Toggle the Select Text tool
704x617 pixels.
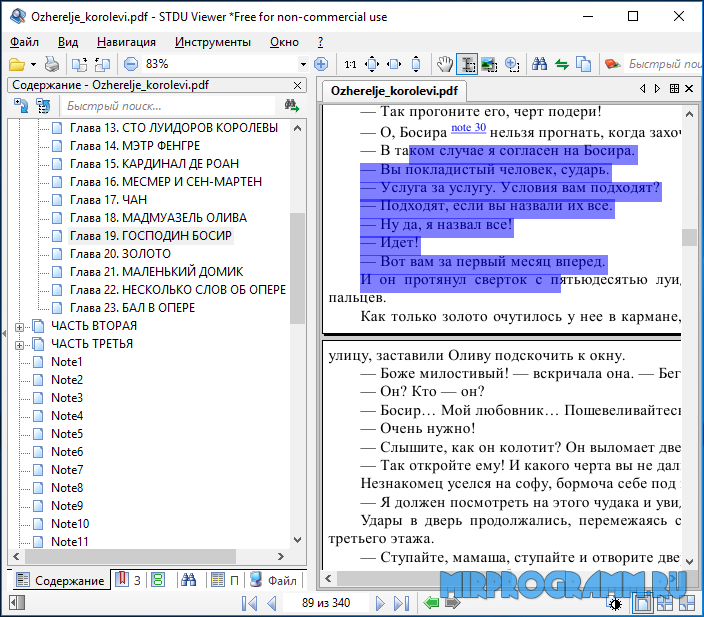point(467,64)
